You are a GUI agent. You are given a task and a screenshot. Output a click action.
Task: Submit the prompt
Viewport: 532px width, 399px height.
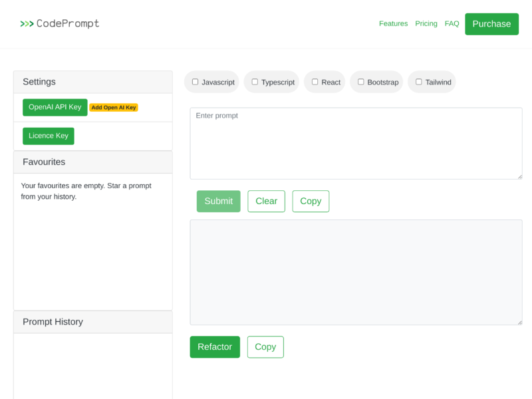[218, 201]
